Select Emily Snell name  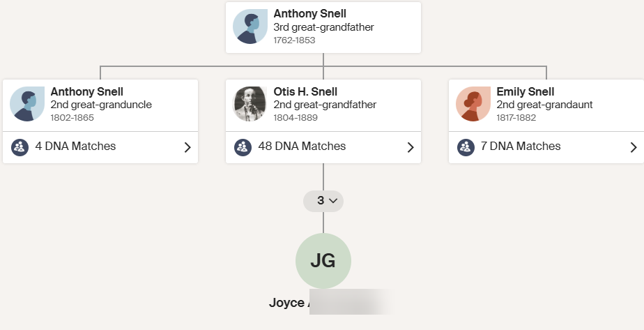point(526,91)
